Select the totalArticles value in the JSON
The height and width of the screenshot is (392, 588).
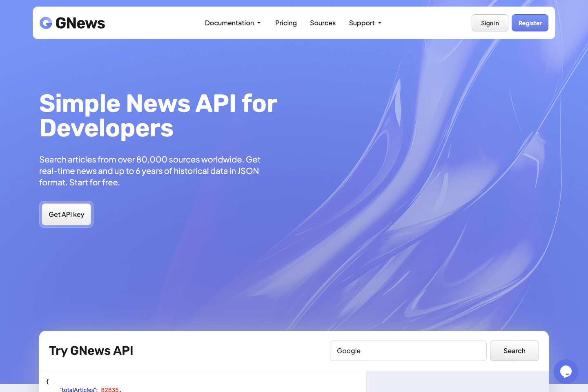click(110, 390)
